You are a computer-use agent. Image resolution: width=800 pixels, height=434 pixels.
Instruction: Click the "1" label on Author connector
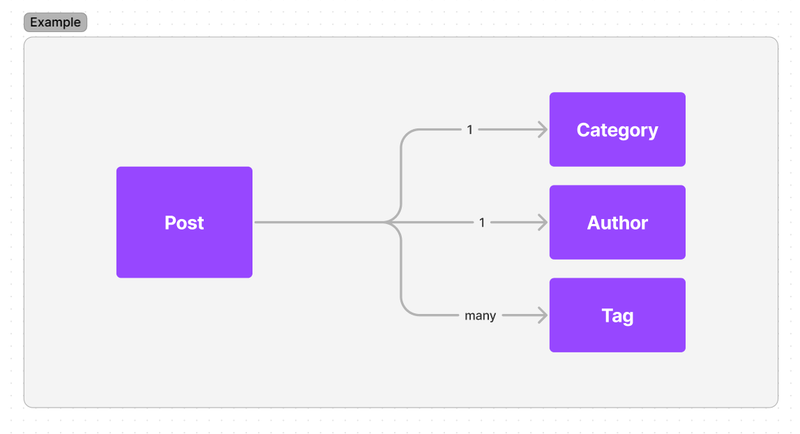[x=482, y=222]
